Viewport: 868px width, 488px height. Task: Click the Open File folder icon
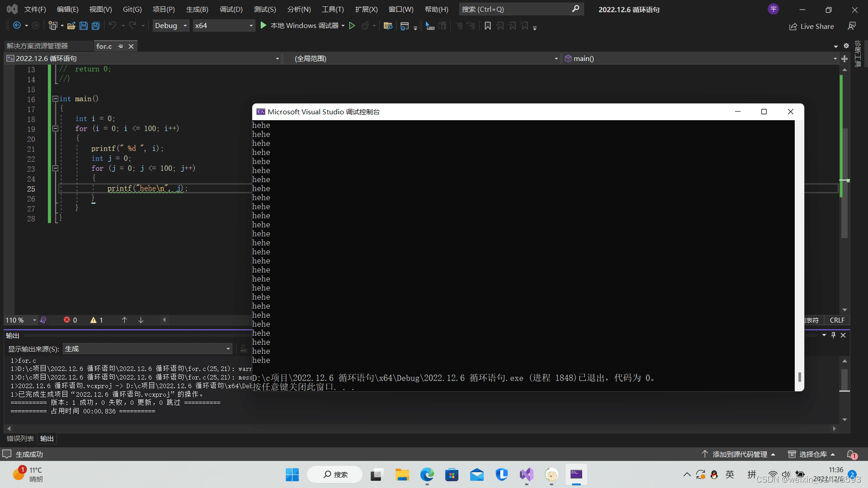click(x=71, y=26)
